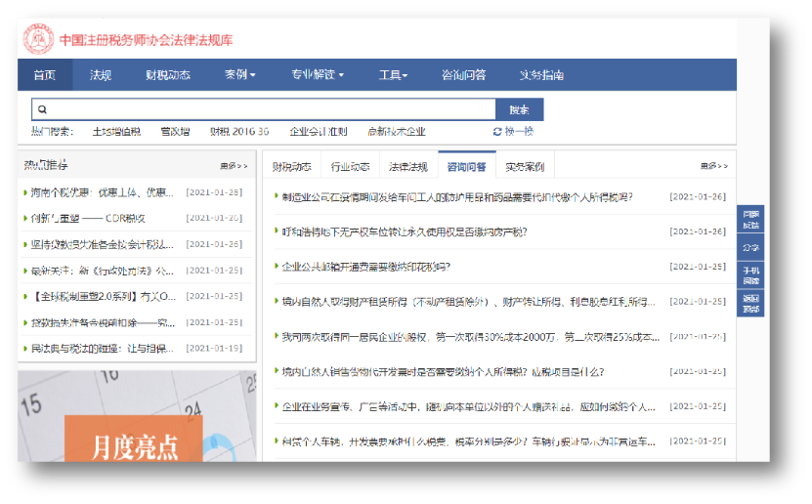Click the association logo emblem
This screenshot has width=812, height=504.
click(x=38, y=39)
